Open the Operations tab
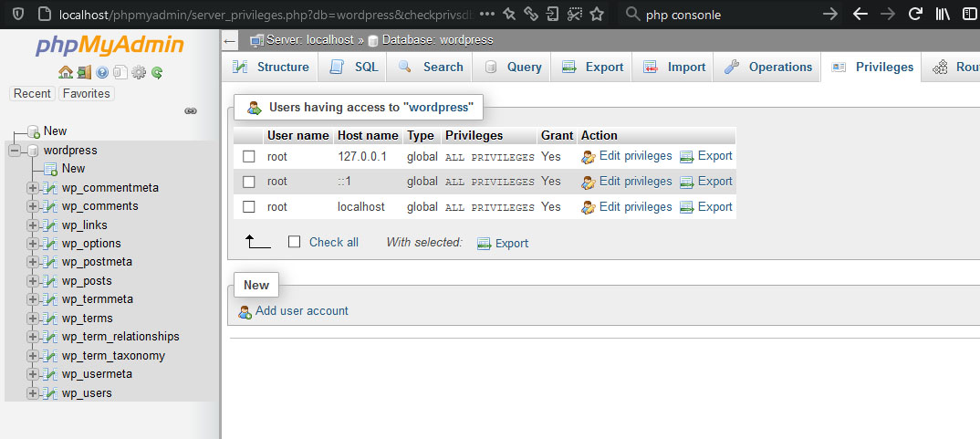This screenshot has width=980, height=439. coord(766,67)
